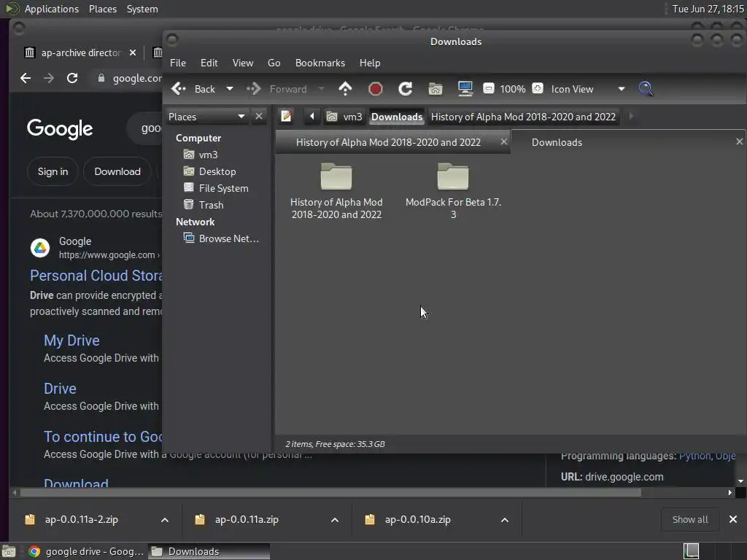Close Chrome's downloads bar
The width and height of the screenshot is (747, 560).
pyautogui.click(x=733, y=519)
